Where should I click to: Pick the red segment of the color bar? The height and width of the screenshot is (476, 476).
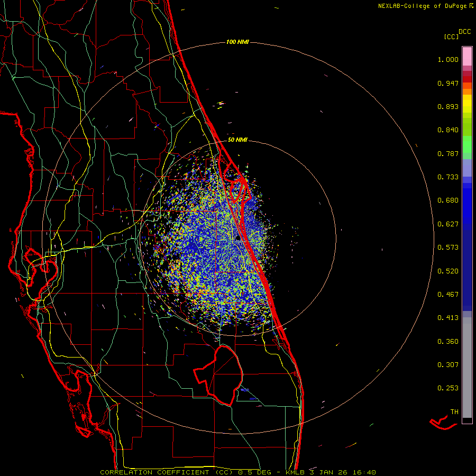click(467, 79)
